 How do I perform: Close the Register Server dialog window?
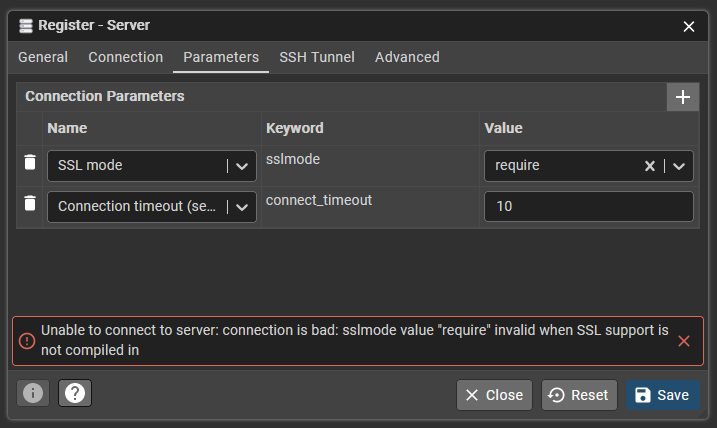(689, 26)
